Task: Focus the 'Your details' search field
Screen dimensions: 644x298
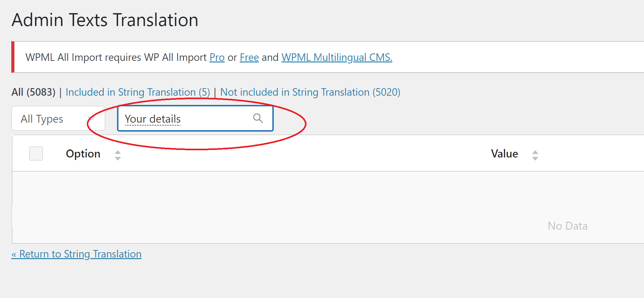Action: (x=195, y=119)
